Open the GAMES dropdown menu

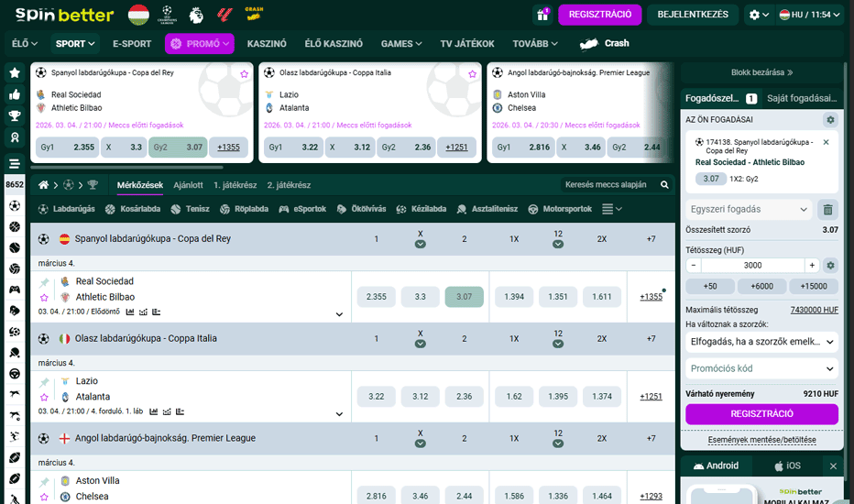tap(401, 44)
